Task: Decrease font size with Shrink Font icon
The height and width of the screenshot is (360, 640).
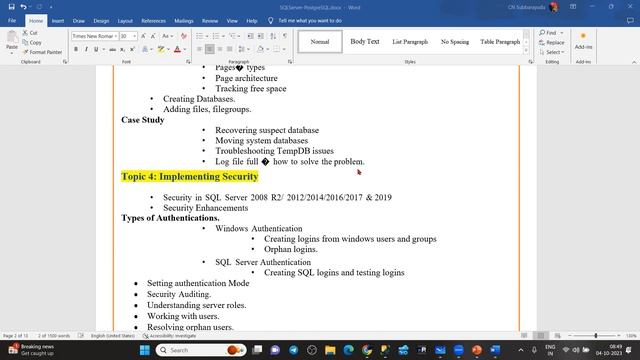Action: pyautogui.click(x=153, y=36)
